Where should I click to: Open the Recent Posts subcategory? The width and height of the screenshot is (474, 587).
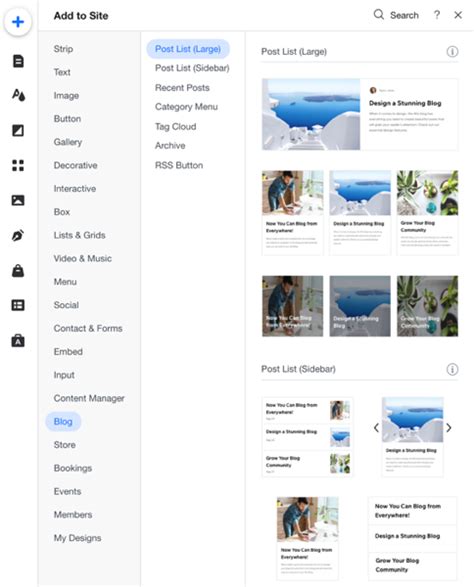[182, 88]
